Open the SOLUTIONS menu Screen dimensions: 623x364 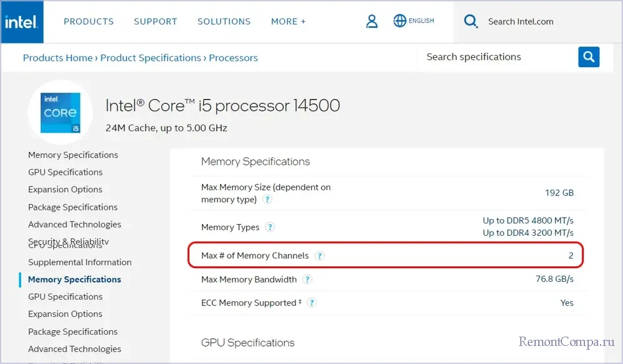tap(224, 21)
